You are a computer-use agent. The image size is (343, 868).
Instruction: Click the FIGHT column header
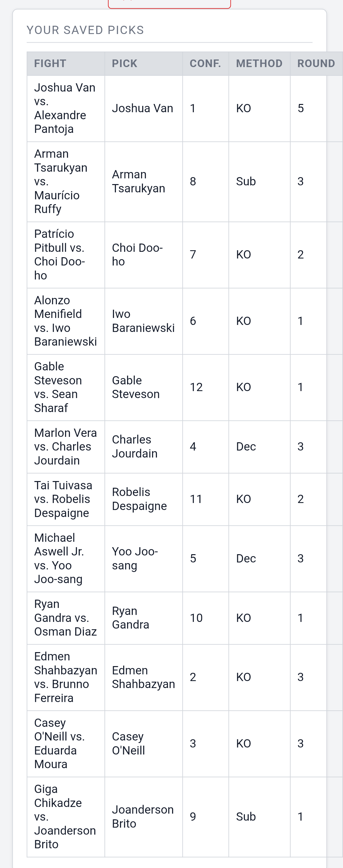tap(50, 63)
